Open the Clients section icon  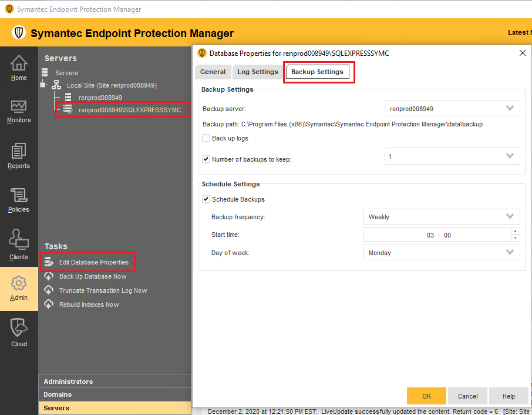coord(19,239)
